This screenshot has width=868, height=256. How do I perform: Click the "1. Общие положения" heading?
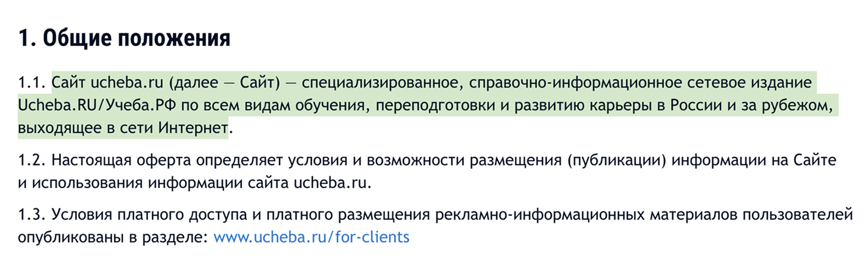pyautogui.click(x=124, y=38)
